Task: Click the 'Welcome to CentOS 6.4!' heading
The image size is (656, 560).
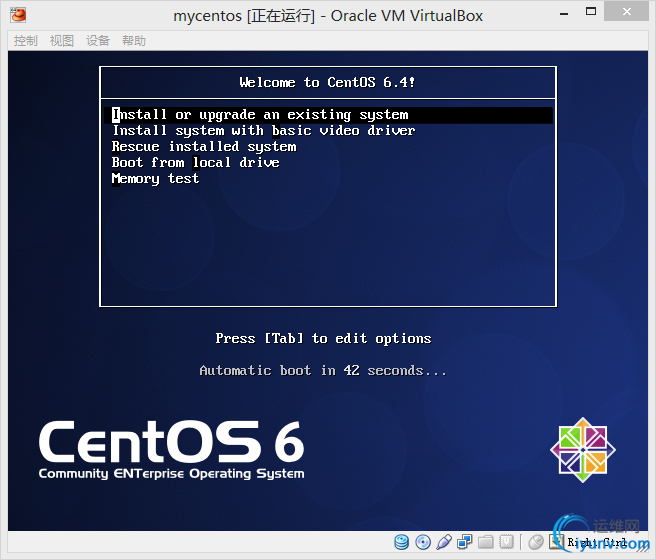Action: [x=328, y=82]
